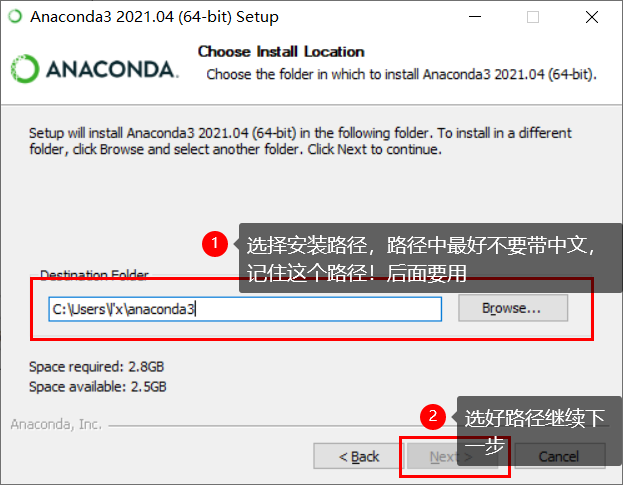
Task: Click the Space available: 2.5GB text
Action: pos(98,386)
